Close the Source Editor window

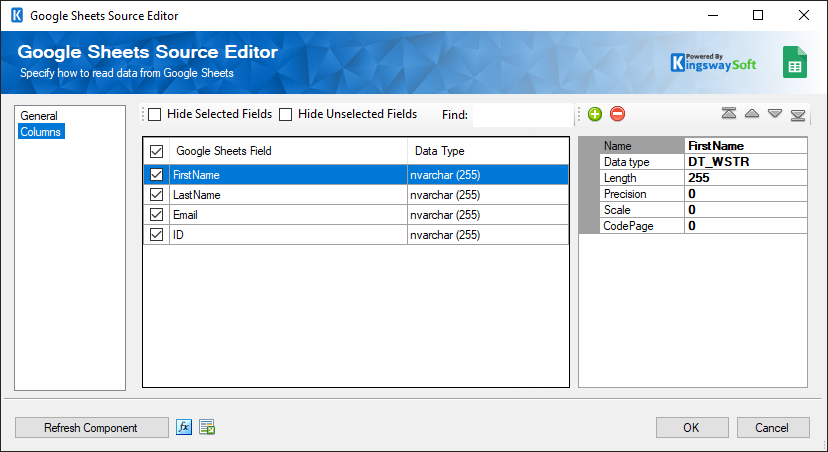(x=804, y=15)
